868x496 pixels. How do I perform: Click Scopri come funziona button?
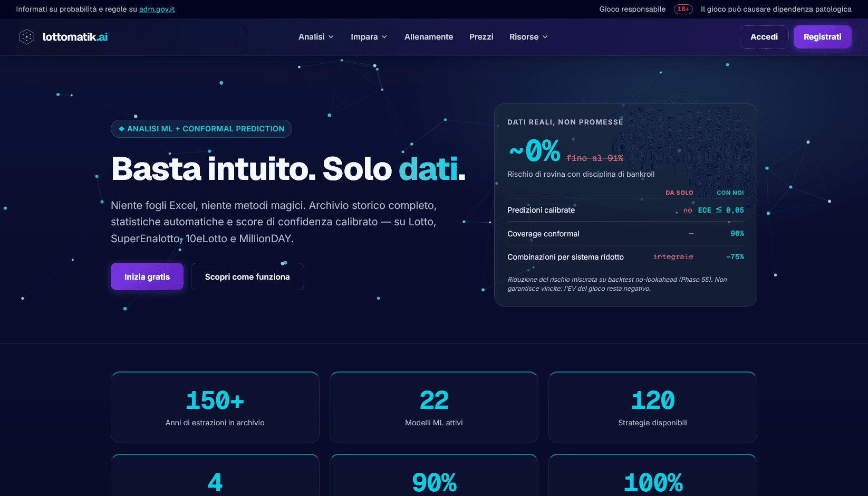(x=247, y=276)
